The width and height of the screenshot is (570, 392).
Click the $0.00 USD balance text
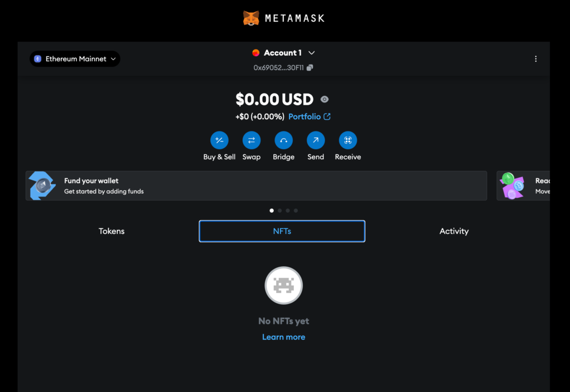tap(274, 99)
